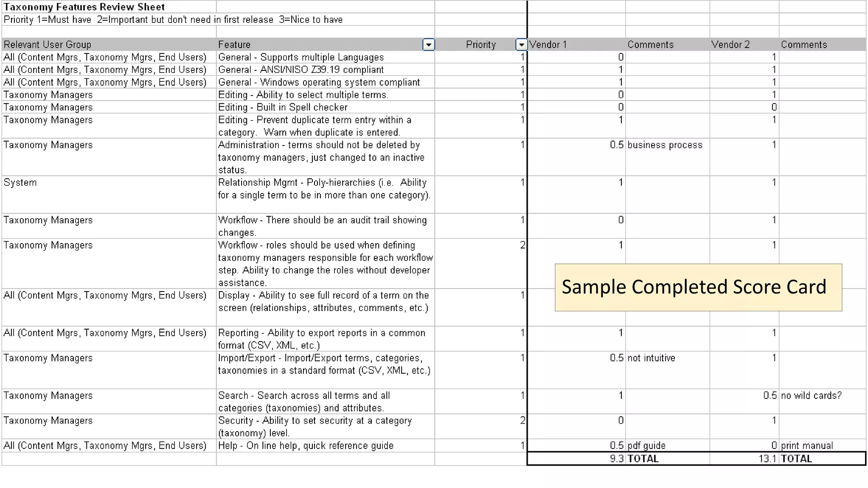This screenshot has width=868, height=488.
Task: Click the 'print manual' comment cell
Action: pyautogui.click(x=822, y=446)
